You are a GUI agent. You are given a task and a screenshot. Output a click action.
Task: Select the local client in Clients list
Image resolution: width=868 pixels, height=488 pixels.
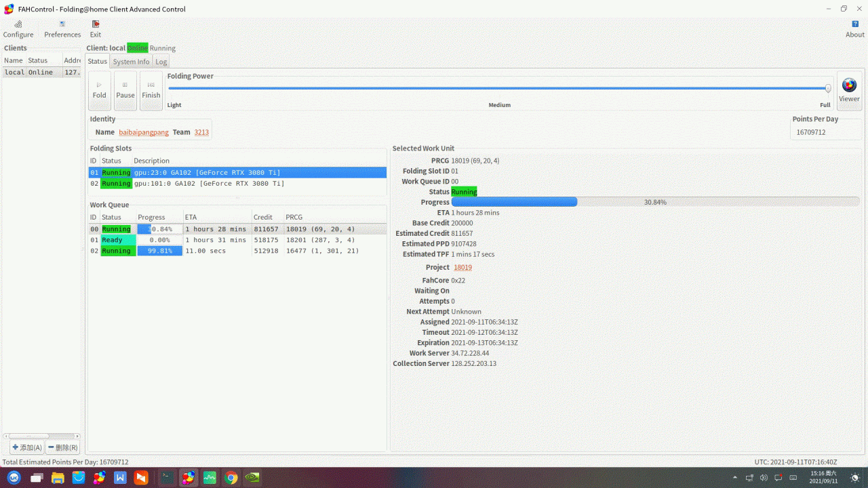pos(41,72)
